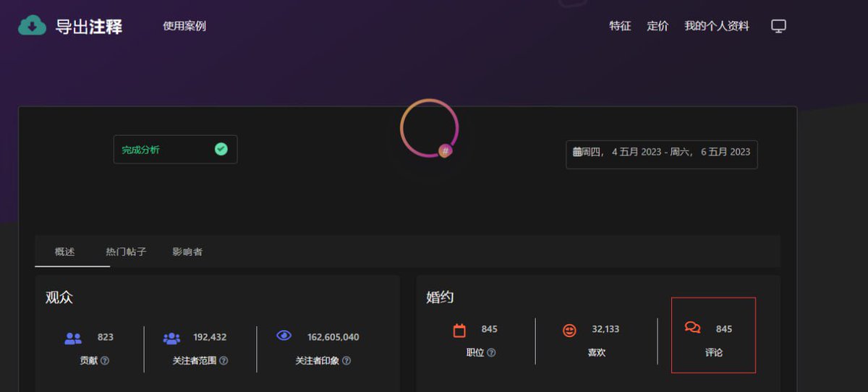Viewport: 868px width, 392px height.
Task: Open the date range picker field
Action: pyautogui.click(x=662, y=154)
